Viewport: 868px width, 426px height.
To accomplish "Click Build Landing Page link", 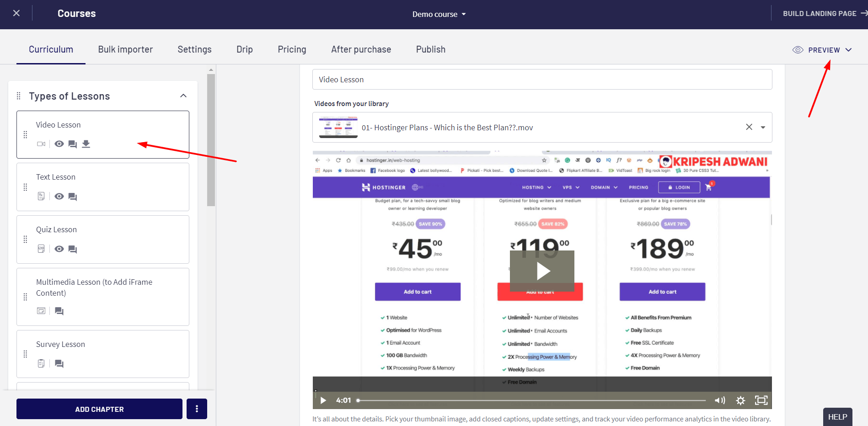I will click(x=820, y=14).
